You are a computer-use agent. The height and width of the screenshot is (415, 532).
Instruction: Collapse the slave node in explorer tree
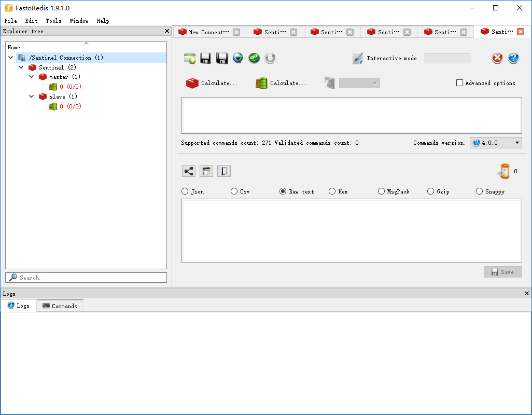[x=32, y=96]
